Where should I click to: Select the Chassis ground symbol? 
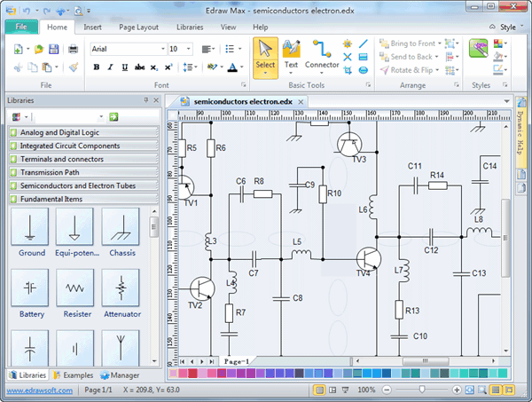pos(121,228)
